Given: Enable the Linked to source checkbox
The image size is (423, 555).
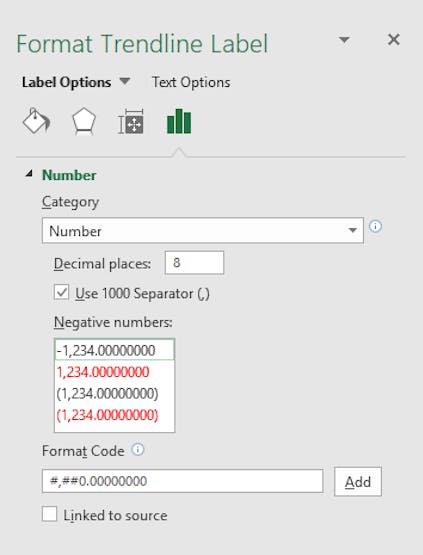Looking at the screenshot, I should (x=50, y=514).
